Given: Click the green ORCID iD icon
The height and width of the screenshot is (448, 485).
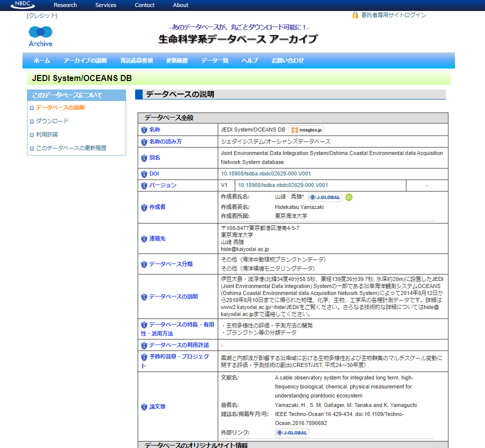Looking at the screenshot, I should (x=349, y=197).
